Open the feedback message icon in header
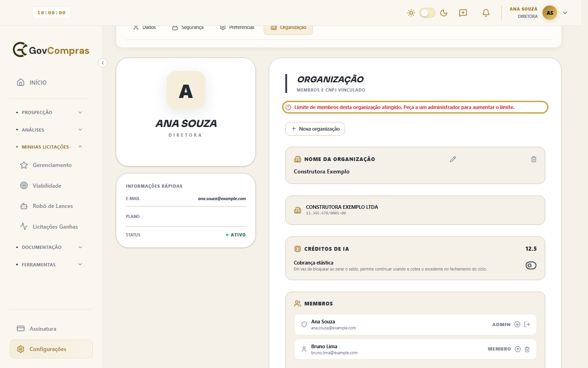This screenshot has width=588, height=368. pos(463,13)
